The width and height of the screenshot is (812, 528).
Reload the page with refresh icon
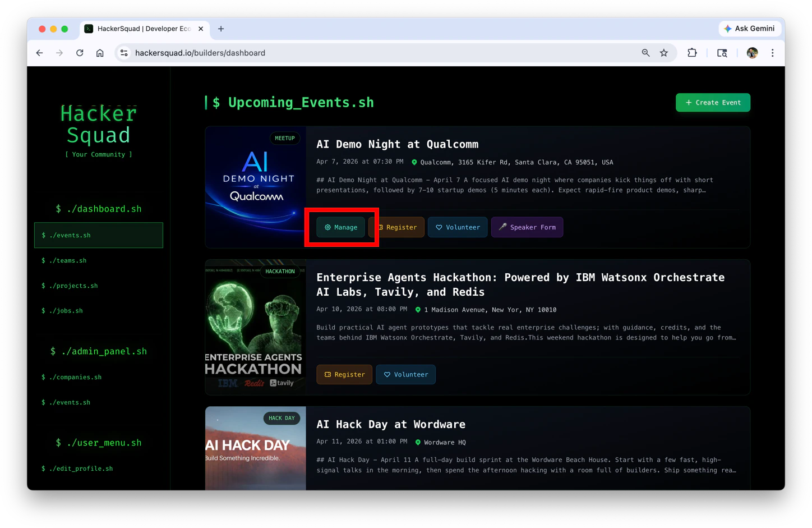(80, 53)
